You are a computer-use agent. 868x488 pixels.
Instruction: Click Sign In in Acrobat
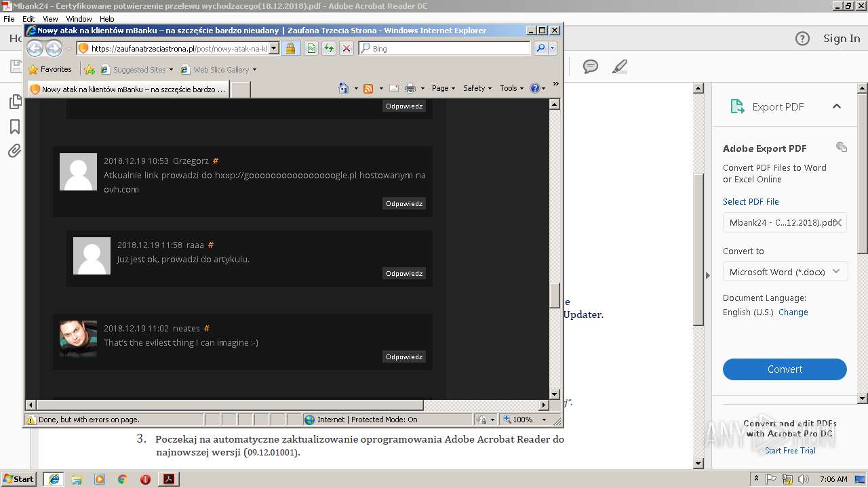(x=842, y=39)
